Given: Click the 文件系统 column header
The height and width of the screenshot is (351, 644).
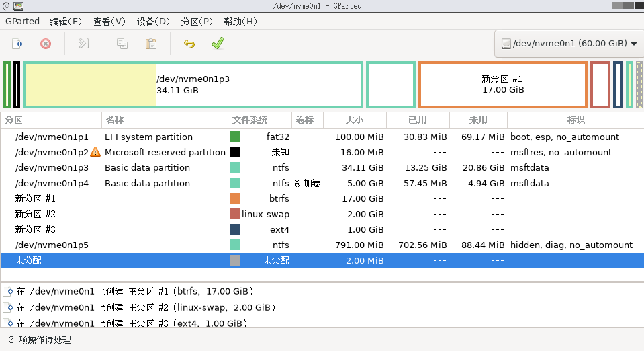Looking at the screenshot, I should [260, 120].
